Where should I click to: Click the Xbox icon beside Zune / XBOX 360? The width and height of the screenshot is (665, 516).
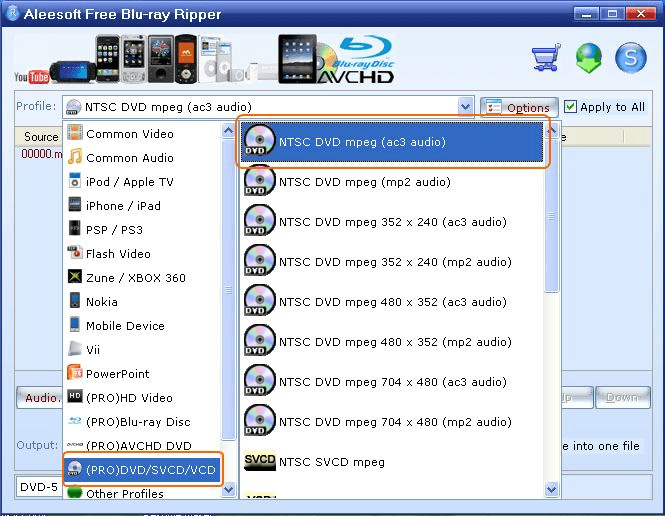pos(75,276)
